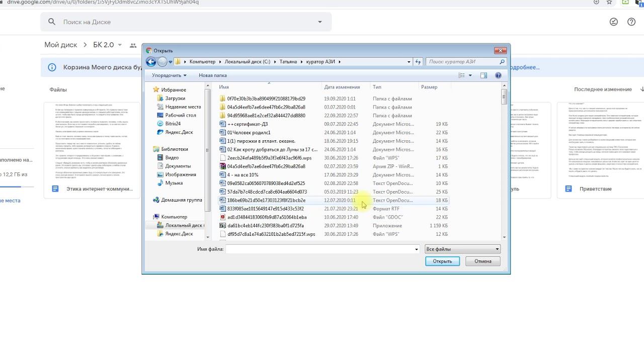Open Drive search options dropdown arrow
This screenshot has width=644, height=362.
pyautogui.click(x=320, y=22)
